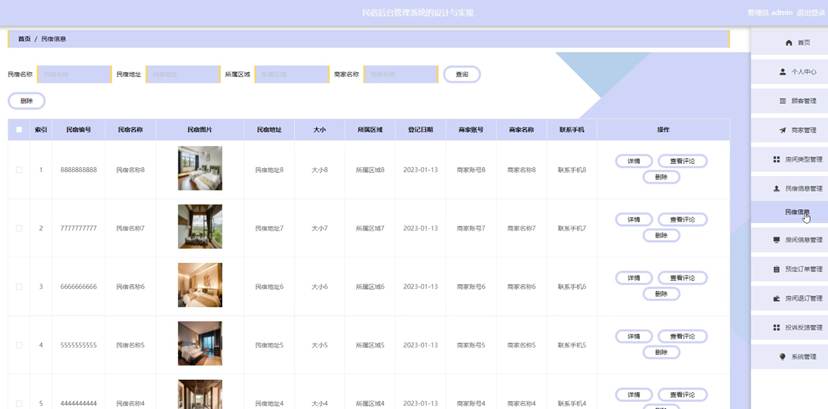
Task: Click the 民宿图片 column header
Action: (200, 129)
